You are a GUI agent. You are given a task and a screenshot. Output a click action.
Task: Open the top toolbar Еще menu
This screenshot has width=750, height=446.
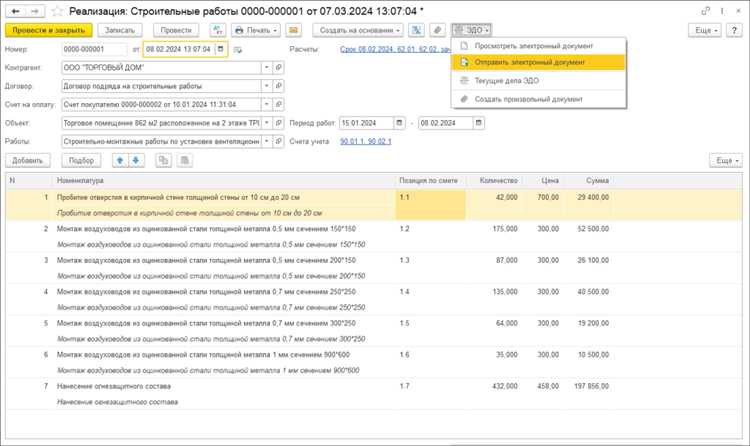705,30
